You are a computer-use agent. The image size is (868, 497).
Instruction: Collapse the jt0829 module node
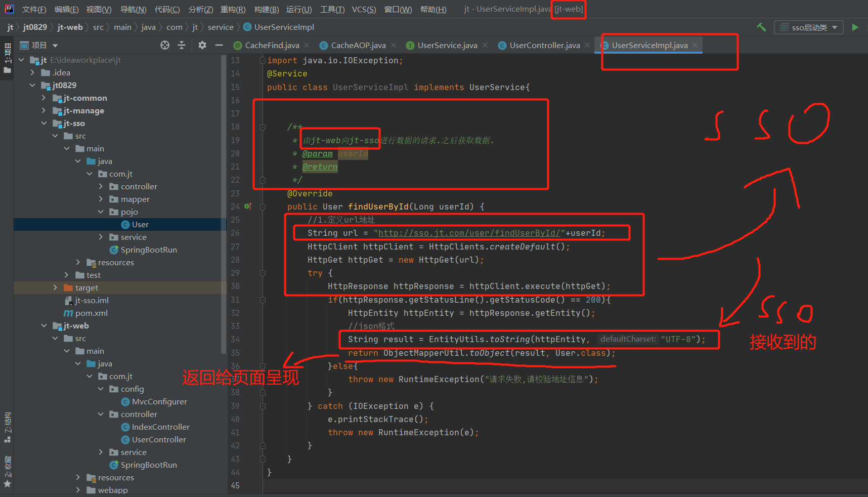32,86
